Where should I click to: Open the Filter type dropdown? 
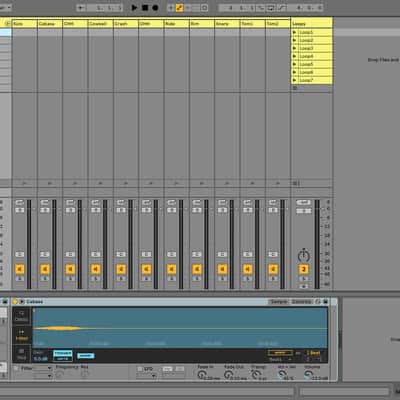click(43, 368)
